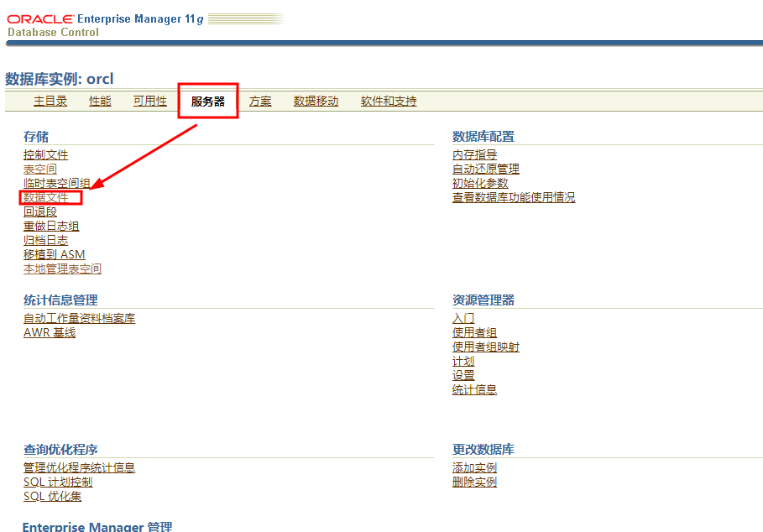
Task: Open the 自动还原管理 link
Action: (486, 170)
